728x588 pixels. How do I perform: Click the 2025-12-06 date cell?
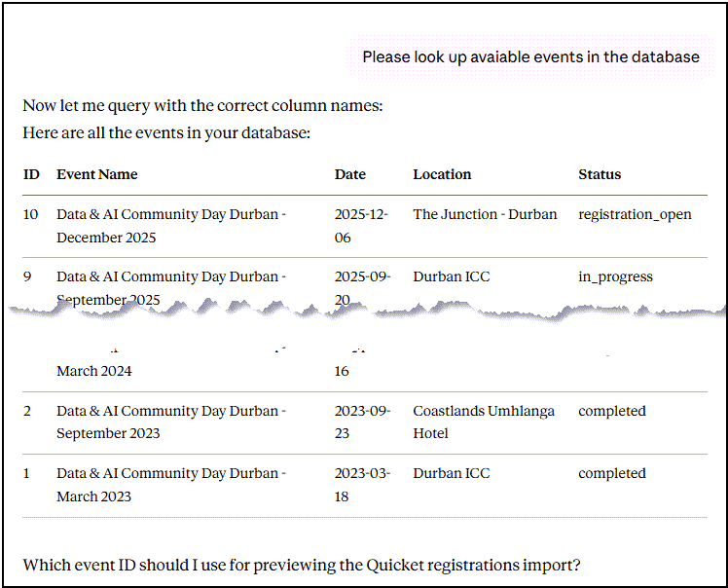point(362,226)
